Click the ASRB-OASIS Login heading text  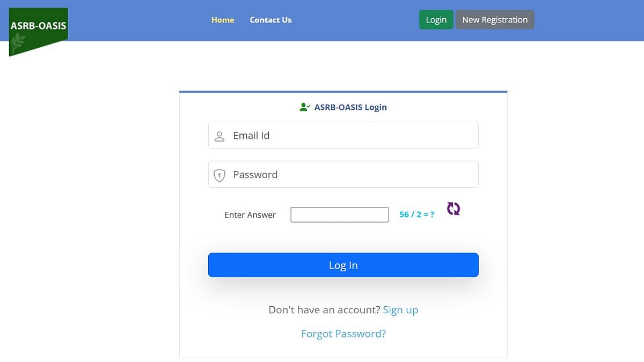click(x=350, y=107)
